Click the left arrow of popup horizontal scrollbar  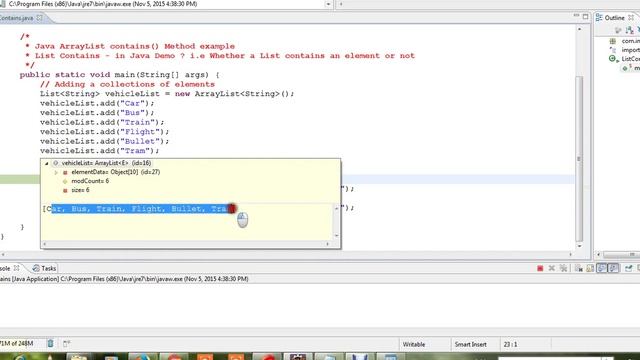[45, 244]
